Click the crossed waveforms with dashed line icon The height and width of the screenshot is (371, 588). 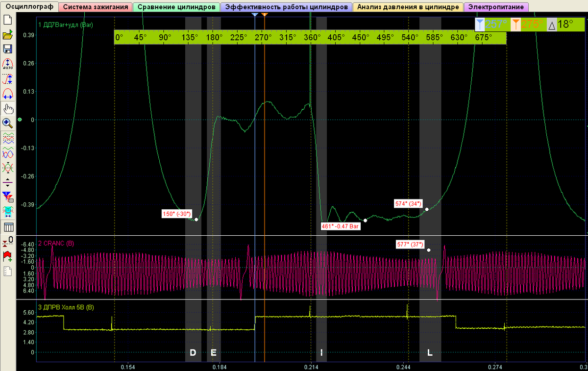point(7,167)
